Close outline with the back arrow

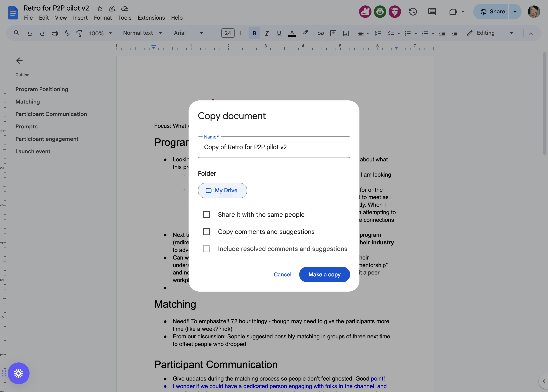click(x=19, y=60)
